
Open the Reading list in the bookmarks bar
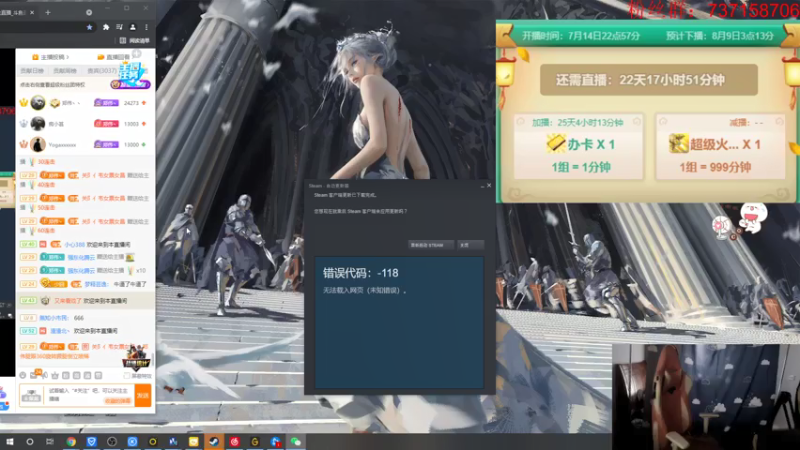click(135, 40)
